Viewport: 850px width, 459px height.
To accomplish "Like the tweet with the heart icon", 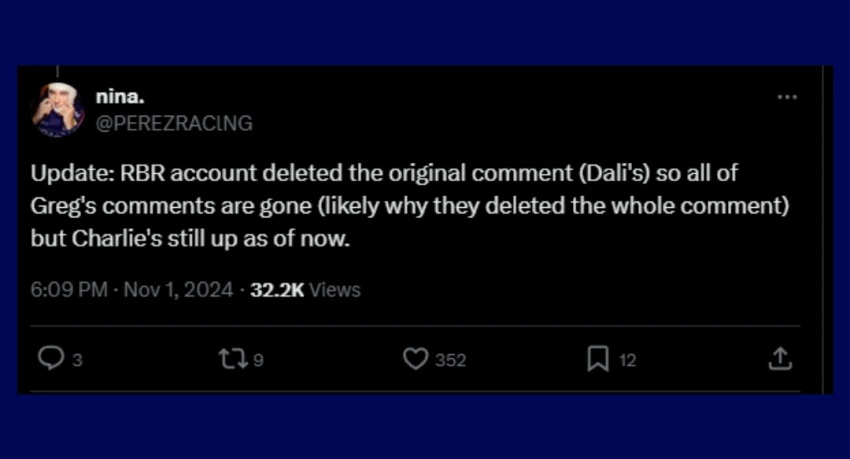I will coord(415,359).
